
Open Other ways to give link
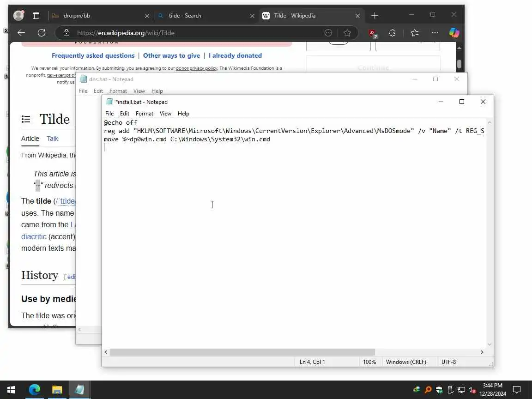tap(171, 55)
